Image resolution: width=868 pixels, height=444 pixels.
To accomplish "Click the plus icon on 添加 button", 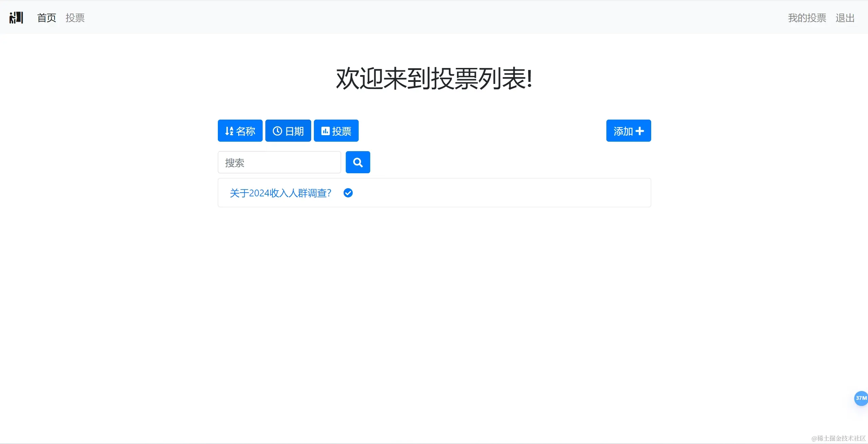I will [640, 131].
